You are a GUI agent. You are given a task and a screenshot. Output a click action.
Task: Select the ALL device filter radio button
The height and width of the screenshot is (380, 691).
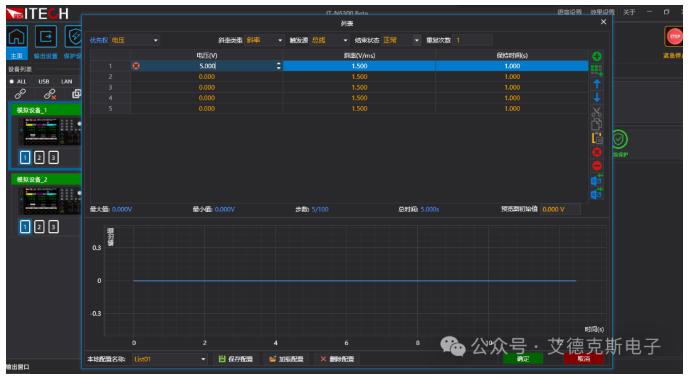tap(12, 82)
